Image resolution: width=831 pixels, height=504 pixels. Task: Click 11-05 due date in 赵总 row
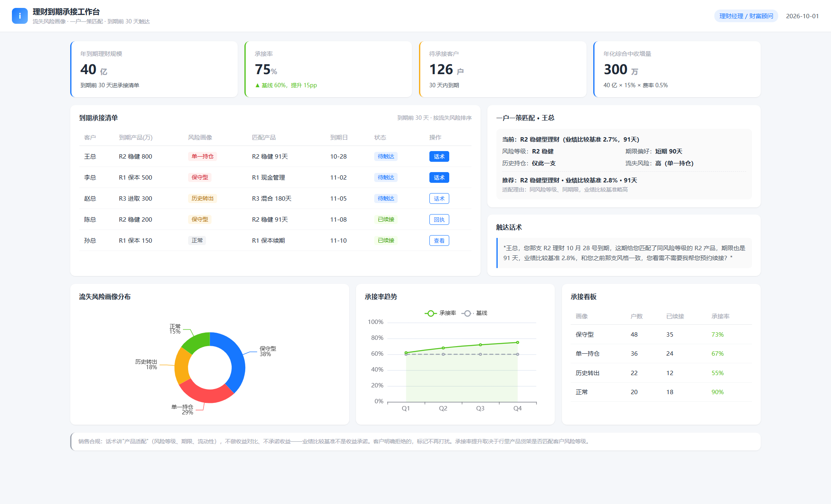click(338, 198)
